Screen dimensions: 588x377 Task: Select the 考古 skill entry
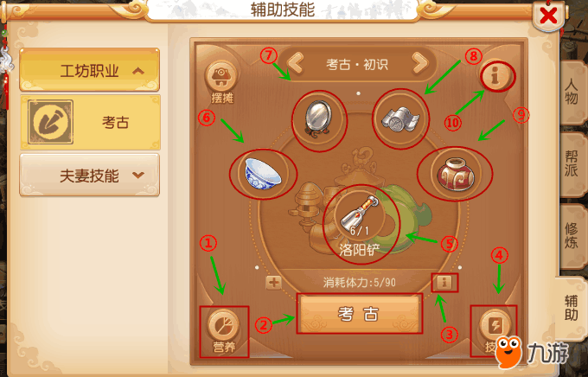click(91, 122)
